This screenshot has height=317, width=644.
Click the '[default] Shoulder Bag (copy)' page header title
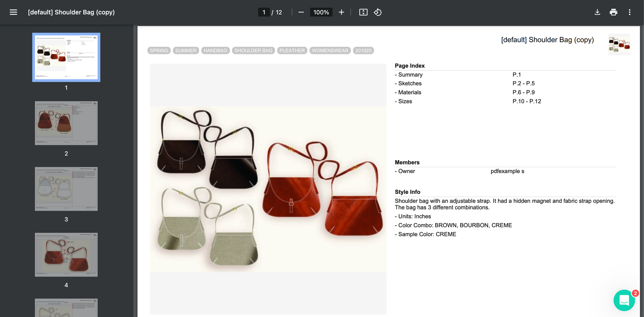(547, 40)
